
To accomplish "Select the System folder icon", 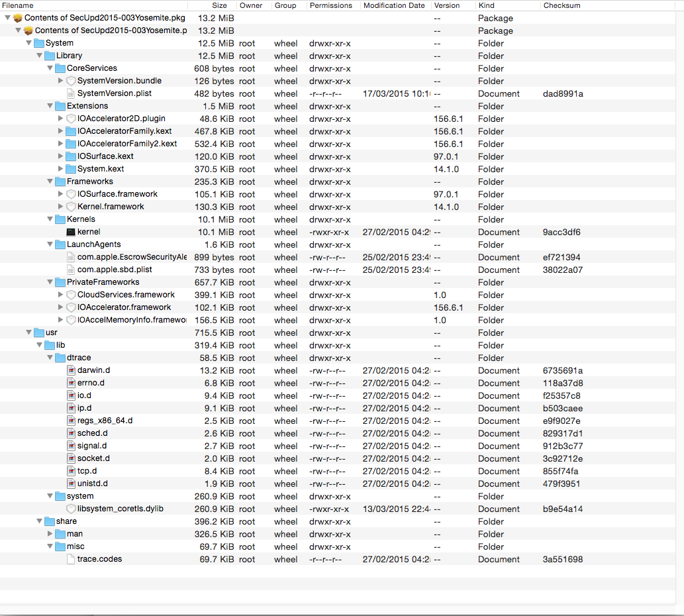I will click(39, 43).
